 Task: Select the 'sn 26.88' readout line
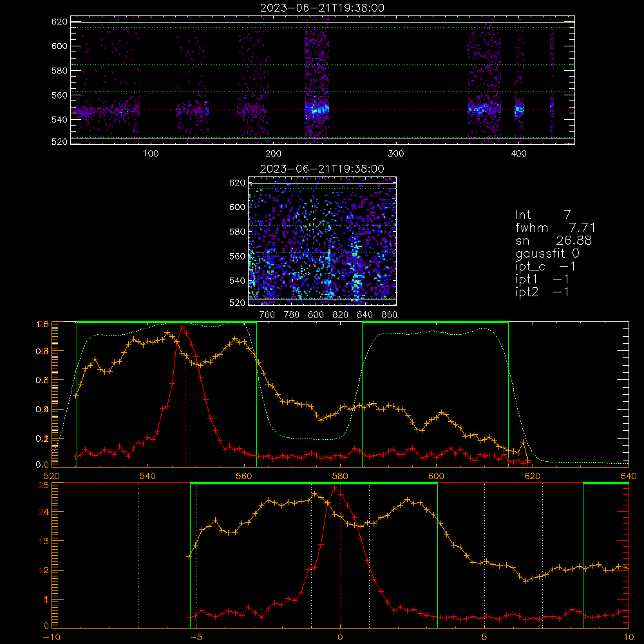tap(554, 241)
